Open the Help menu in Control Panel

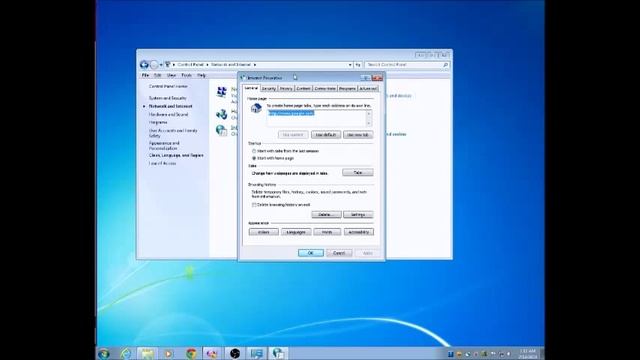click(202, 76)
